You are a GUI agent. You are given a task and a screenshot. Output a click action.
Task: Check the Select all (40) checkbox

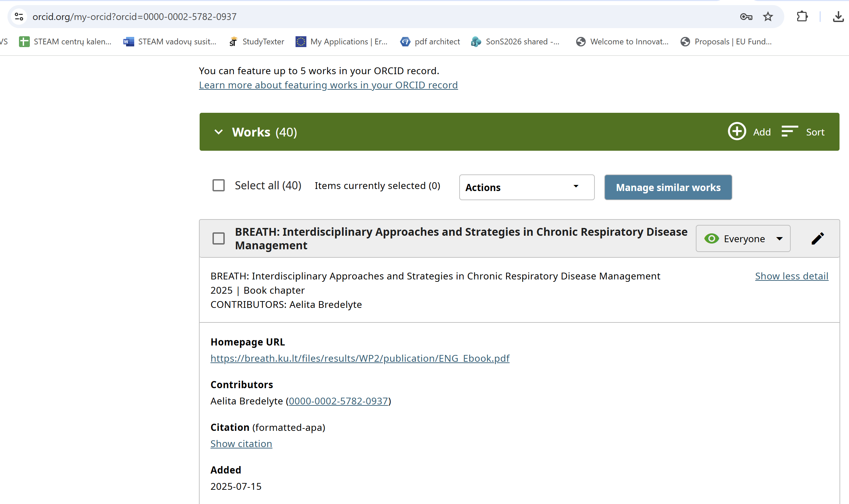219,185
